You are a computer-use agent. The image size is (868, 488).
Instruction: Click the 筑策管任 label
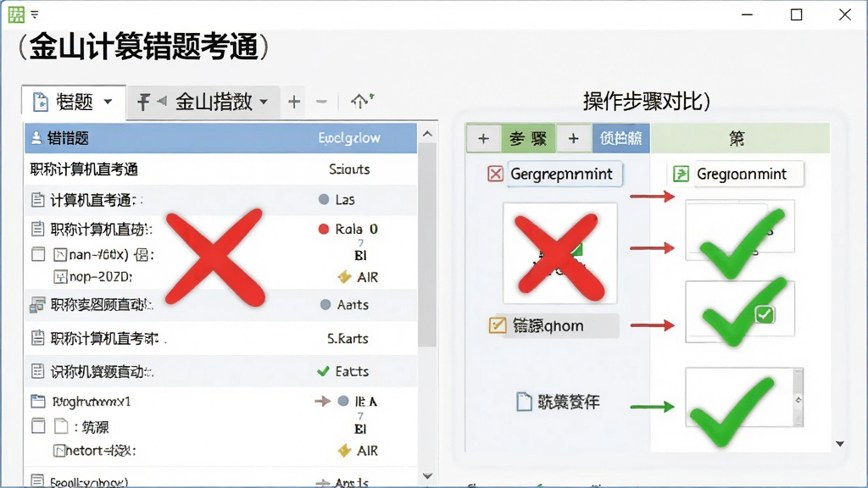(x=569, y=402)
